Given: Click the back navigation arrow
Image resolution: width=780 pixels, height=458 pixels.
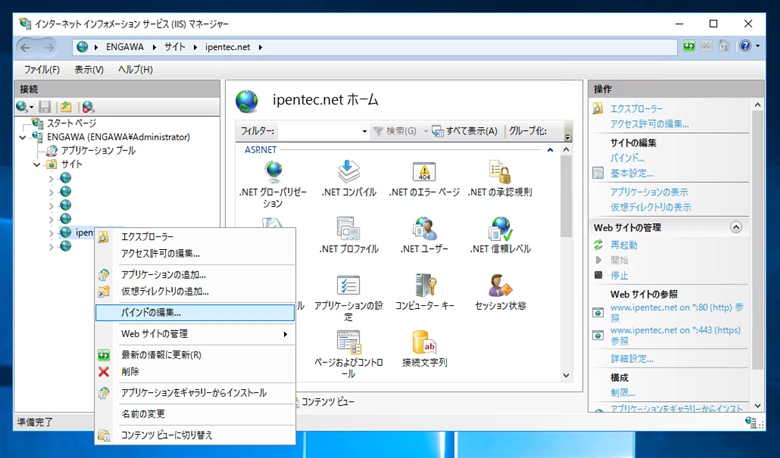Looking at the screenshot, I should [x=25, y=48].
